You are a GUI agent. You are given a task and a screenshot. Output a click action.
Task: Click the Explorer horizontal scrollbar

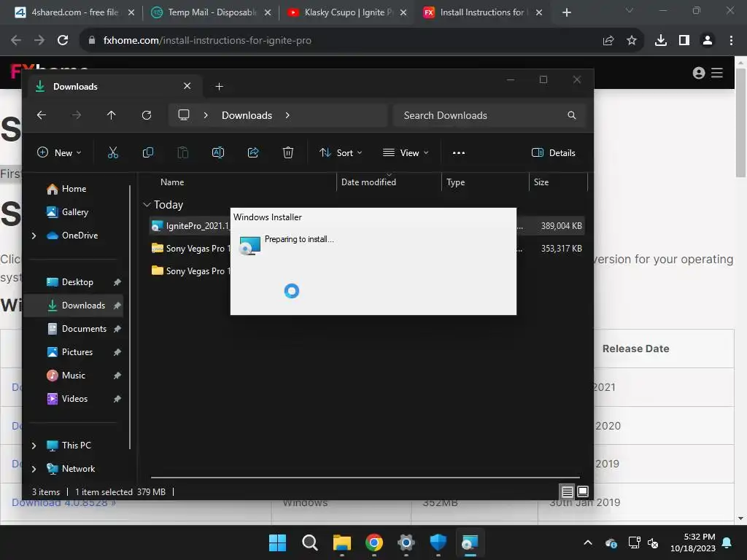(x=365, y=477)
